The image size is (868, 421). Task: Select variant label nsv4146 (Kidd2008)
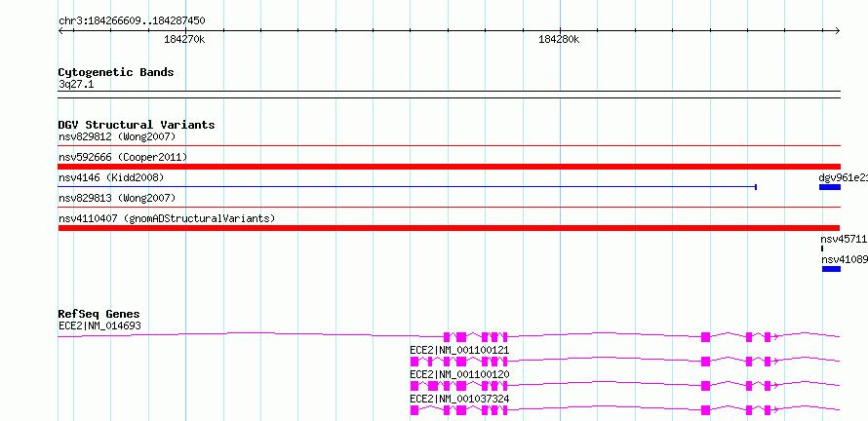[x=111, y=177]
